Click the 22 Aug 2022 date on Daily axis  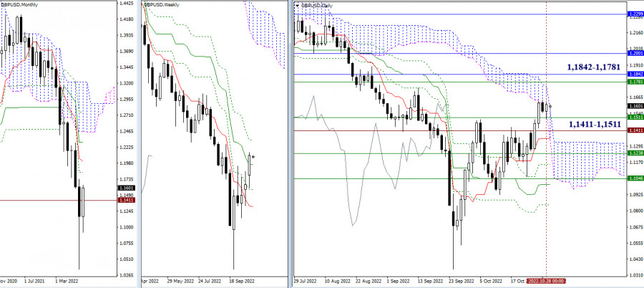(x=369, y=281)
